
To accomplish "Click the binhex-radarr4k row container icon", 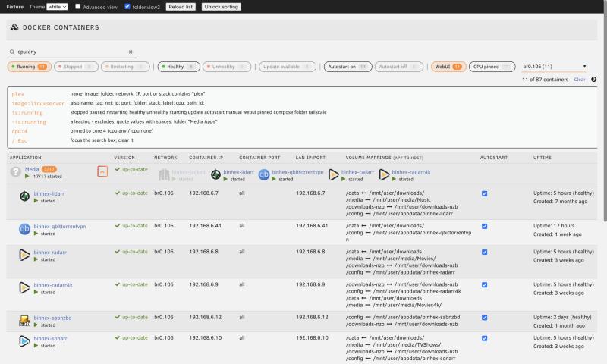I will [24, 288].
